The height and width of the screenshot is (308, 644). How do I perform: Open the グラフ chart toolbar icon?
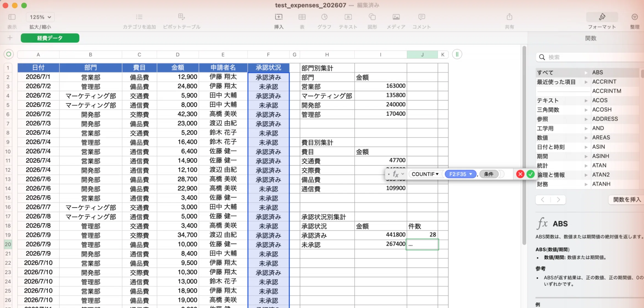(324, 17)
